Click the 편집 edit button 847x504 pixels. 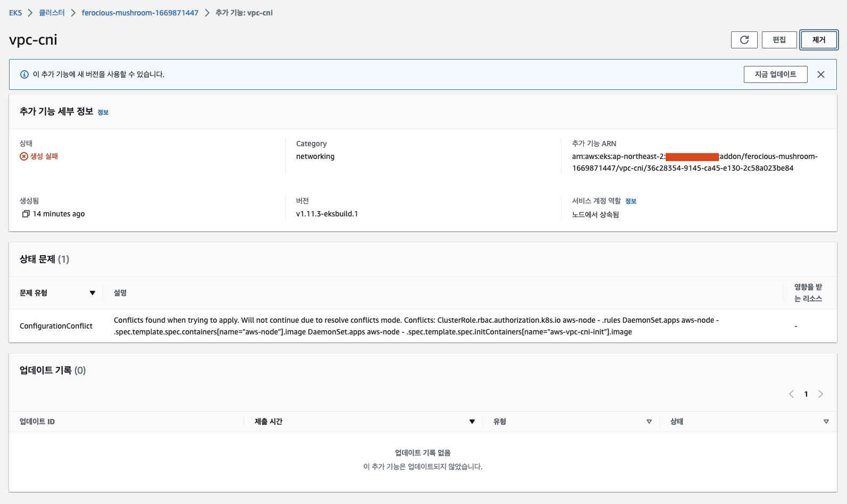tap(779, 40)
